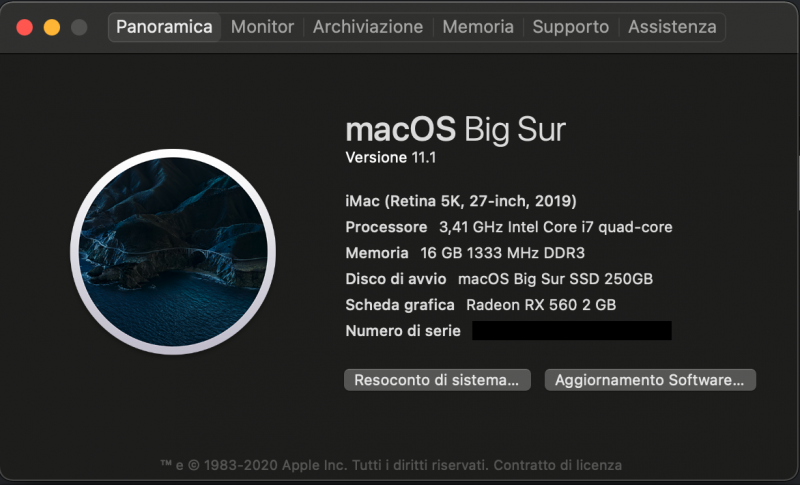Close the window with the red button
Image resolution: width=800 pixels, height=485 pixels.
25,27
